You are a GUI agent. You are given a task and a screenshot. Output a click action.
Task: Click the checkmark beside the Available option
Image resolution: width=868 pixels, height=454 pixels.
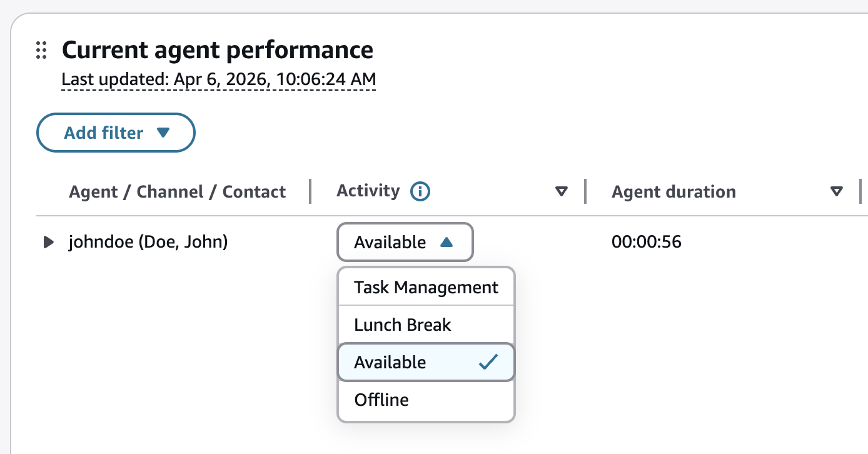(x=488, y=362)
